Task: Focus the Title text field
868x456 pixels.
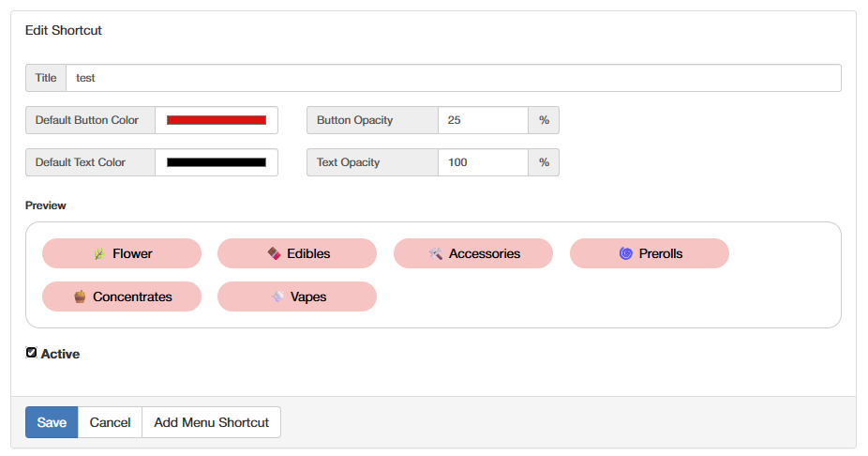Action: pyautogui.click(x=454, y=78)
